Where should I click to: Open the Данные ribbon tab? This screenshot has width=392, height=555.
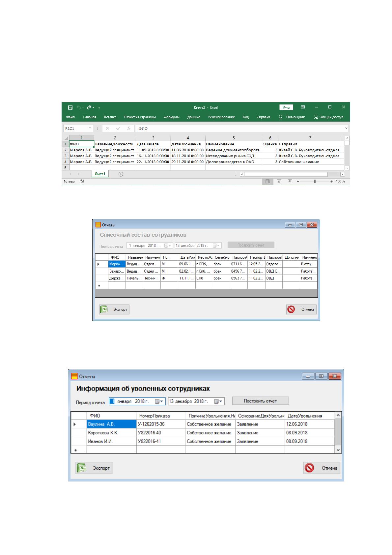tap(194, 117)
